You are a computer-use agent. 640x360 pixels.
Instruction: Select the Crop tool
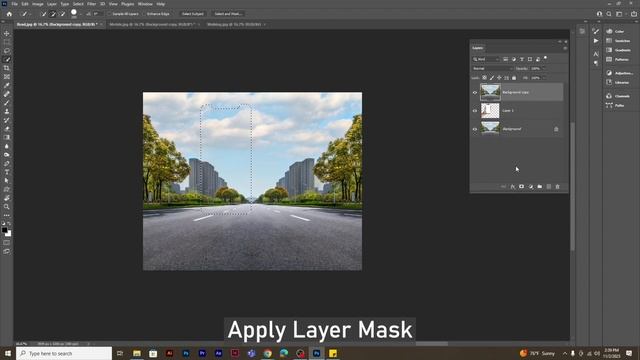point(7,68)
